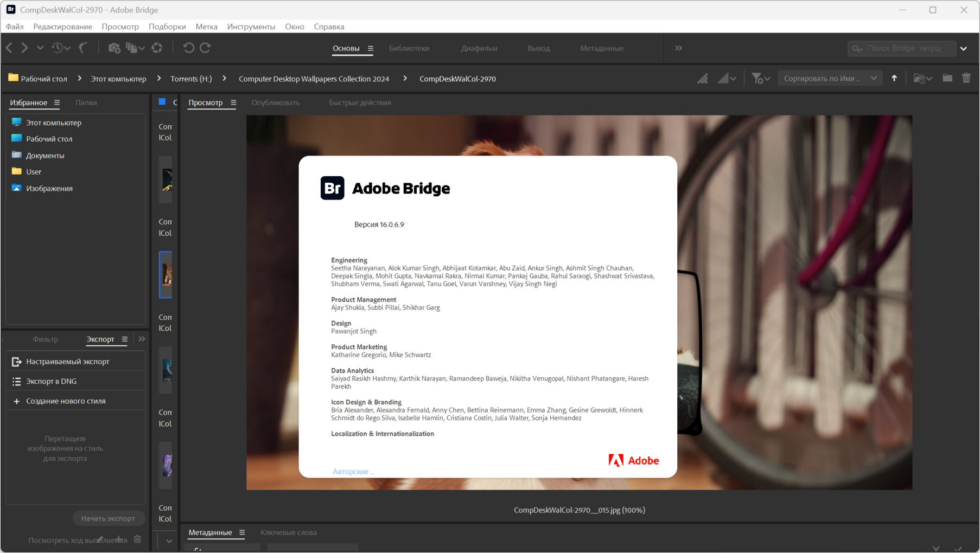Viewport: 980px width, 553px height.
Task: Click chevron before CompDeskWalCol-2970 in path
Action: pos(405,79)
